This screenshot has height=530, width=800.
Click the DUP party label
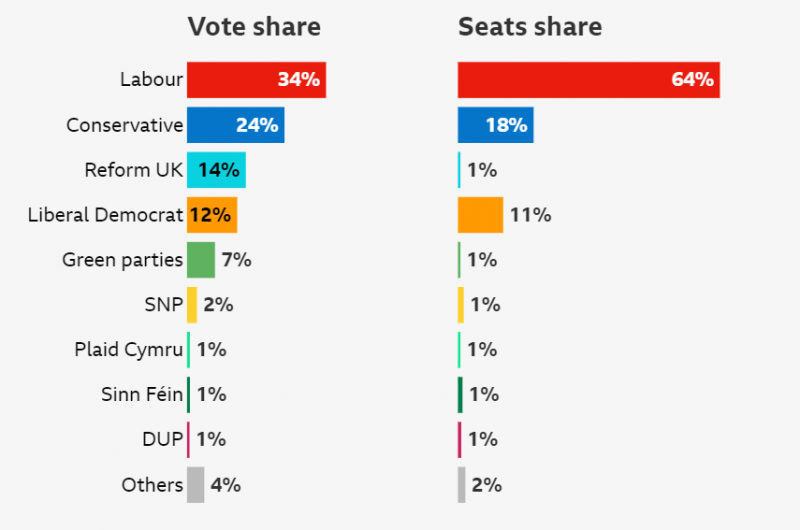pyautogui.click(x=162, y=440)
